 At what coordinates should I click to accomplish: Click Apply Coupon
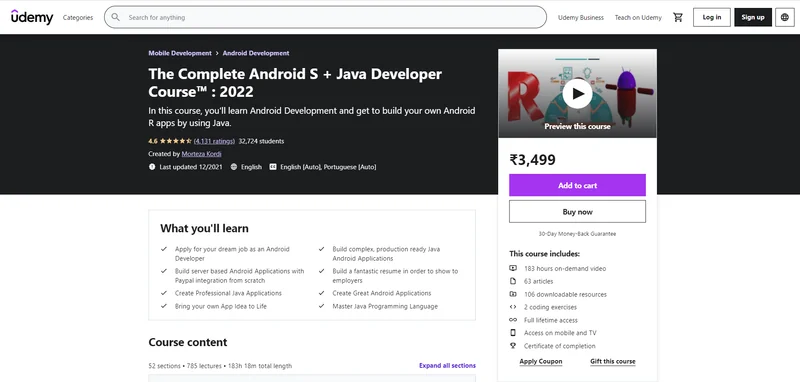(x=541, y=362)
